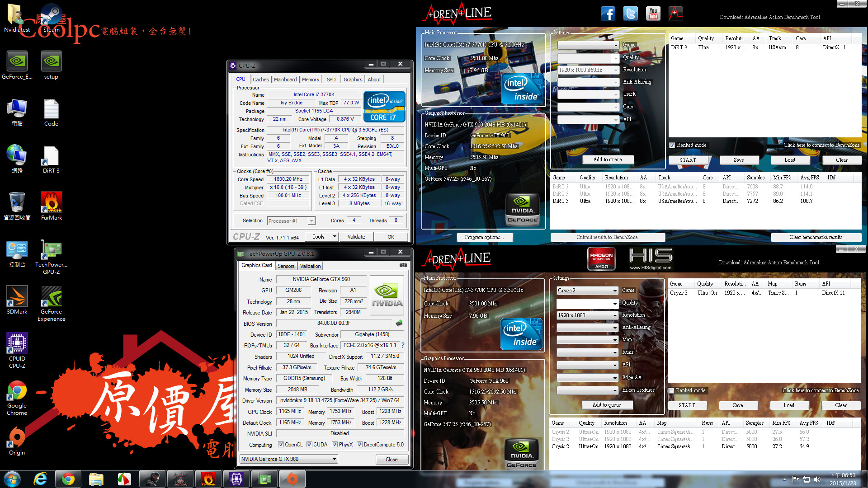868x488 pixels.
Task: Open CPUID CPU-Z desktop shortcut
Action: pyautogui.click(x=17, y=351)
